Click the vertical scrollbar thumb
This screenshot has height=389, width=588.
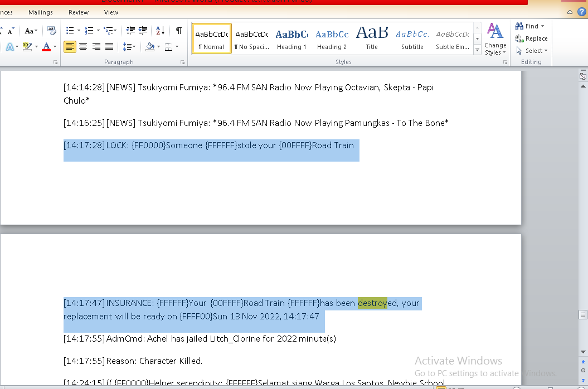[x=583, y=314]
